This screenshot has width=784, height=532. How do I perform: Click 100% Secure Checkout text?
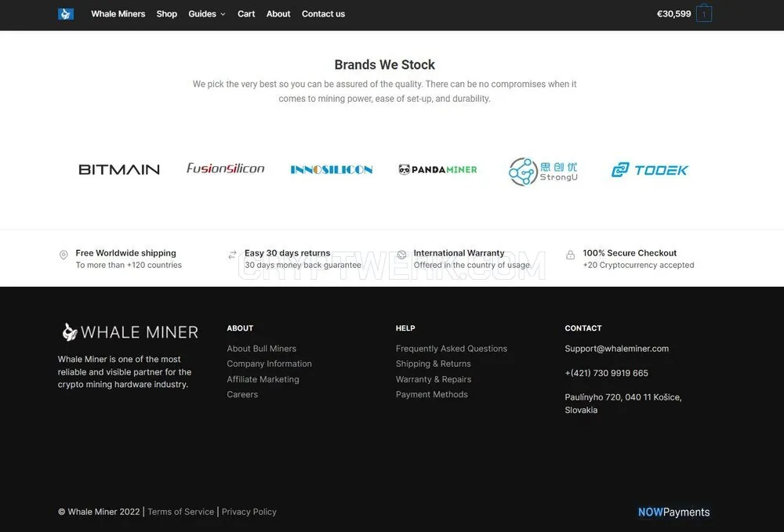point(630,253)
